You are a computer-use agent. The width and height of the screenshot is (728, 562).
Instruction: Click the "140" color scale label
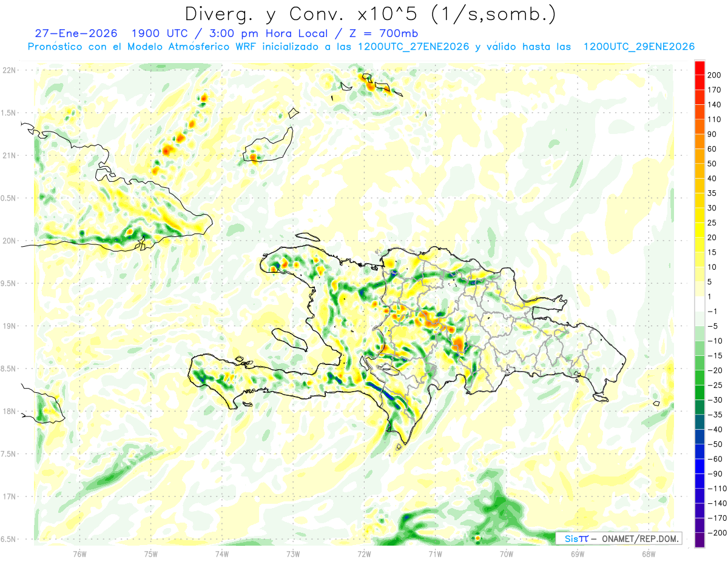714,104
